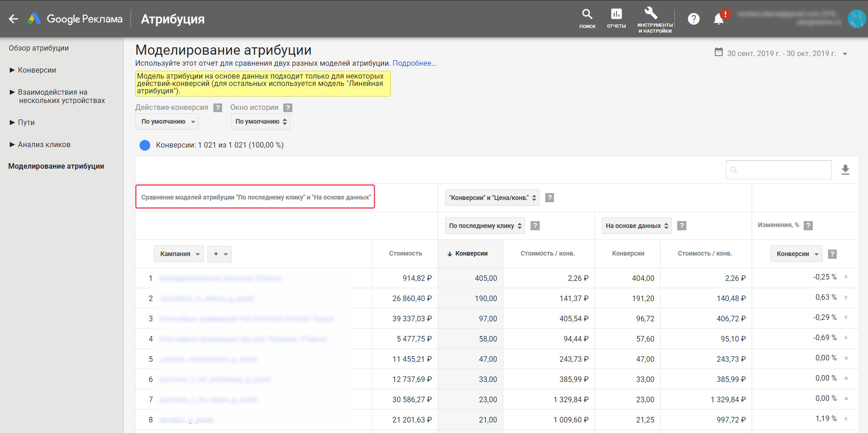
Task: Click help icon beside Изменения, %
Action: 808,225
